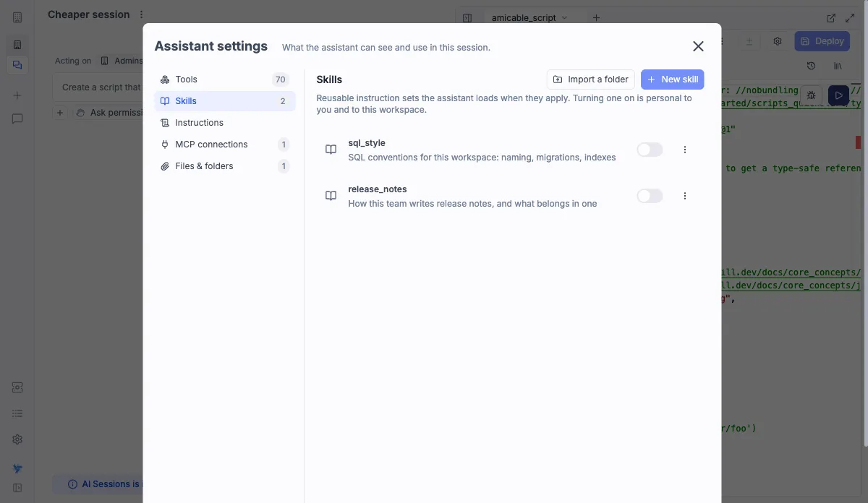Click the workspace building icon at top left
This screenshot has height=503, width=868.
click(x=17, y=17)
